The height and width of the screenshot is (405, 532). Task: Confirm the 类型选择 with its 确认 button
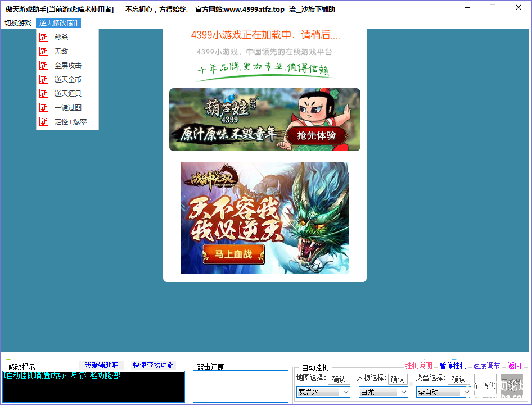tap(459, 379)
